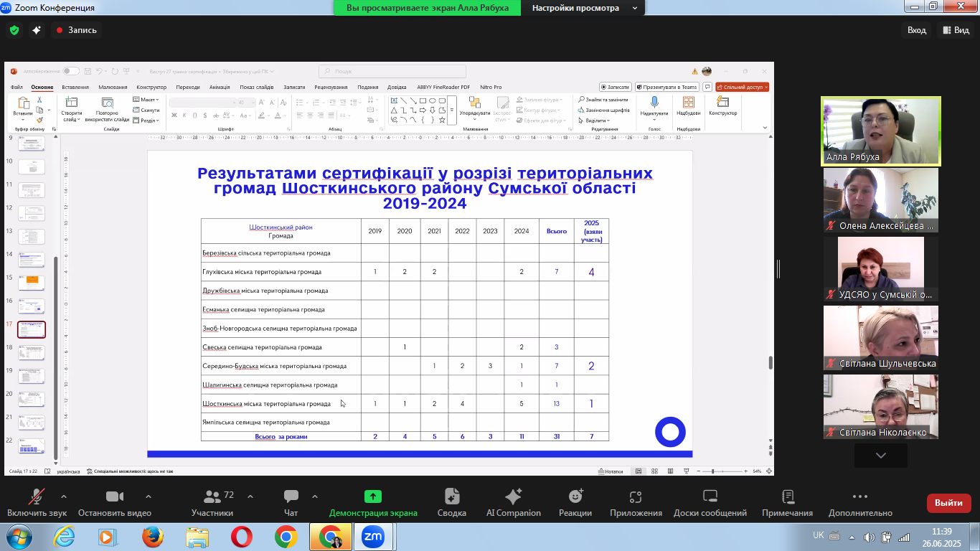Viewport: 980px width, 551px height.
Task: Stop the camera with Остановить видео
Action: pyautogui.click(x=114, y=503)
